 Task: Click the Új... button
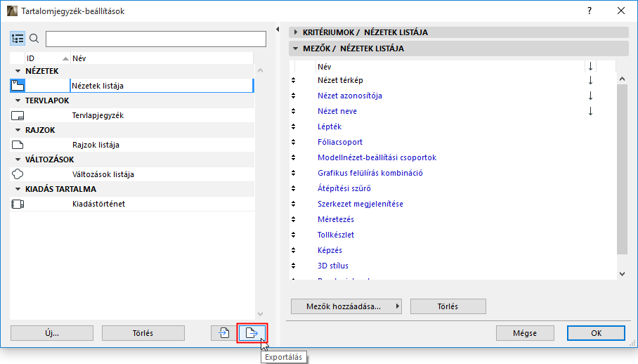[x=52, y=333]
